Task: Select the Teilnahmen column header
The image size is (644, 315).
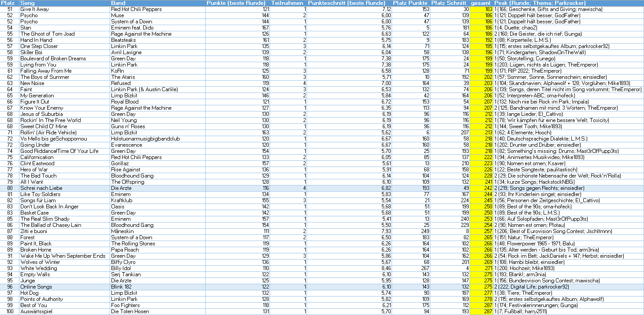Action: pyautogui.click(x=287, y=3)
